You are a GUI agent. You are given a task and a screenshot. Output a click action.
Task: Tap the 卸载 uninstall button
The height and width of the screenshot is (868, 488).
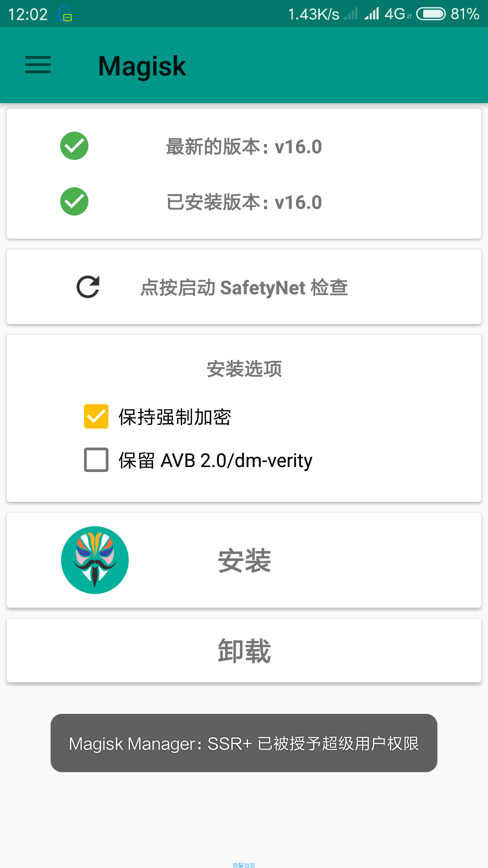[x=244, y=651]
